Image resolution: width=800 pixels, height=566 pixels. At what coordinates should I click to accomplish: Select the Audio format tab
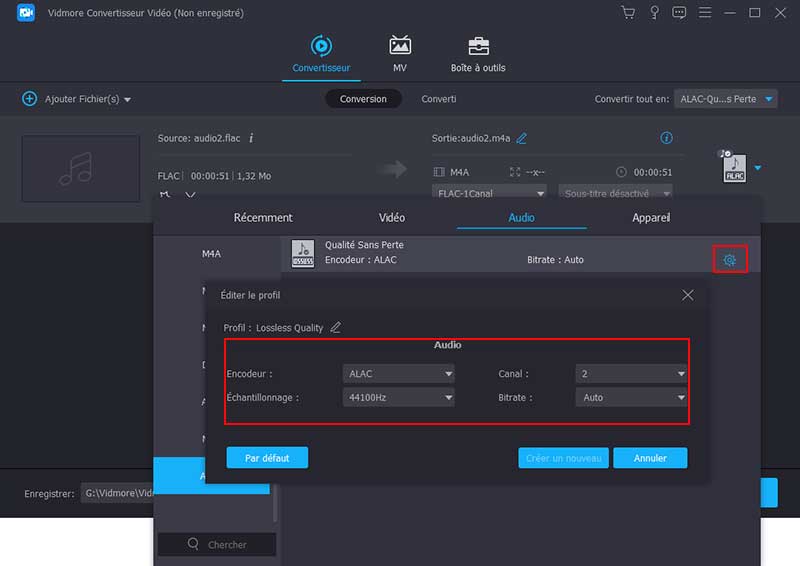coord(521,218)
